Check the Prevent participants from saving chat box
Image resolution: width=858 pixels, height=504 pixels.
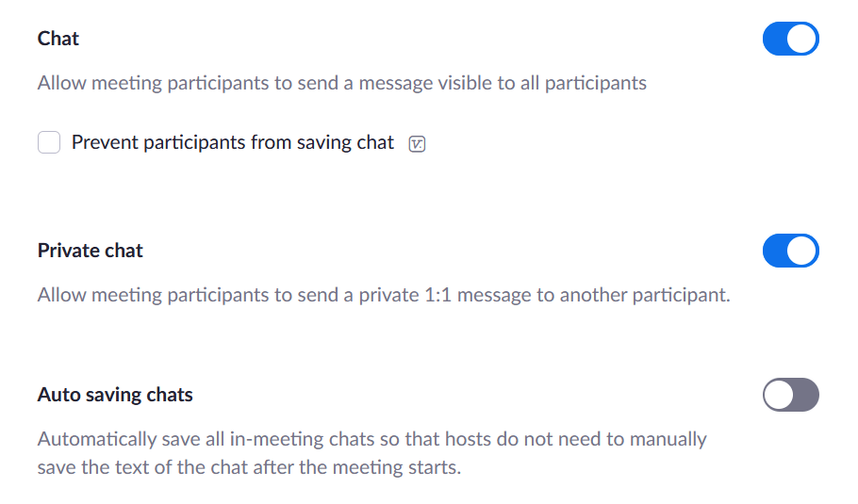point(49,143)
